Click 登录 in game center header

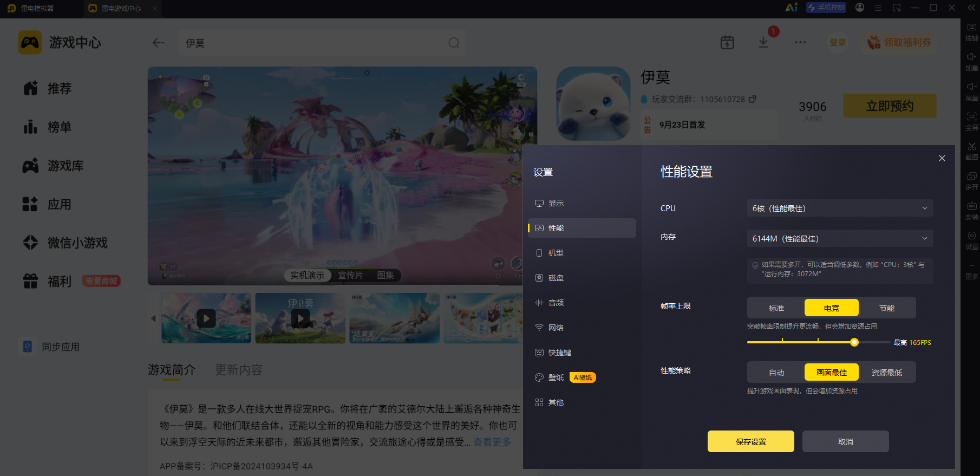coord(838,42)
